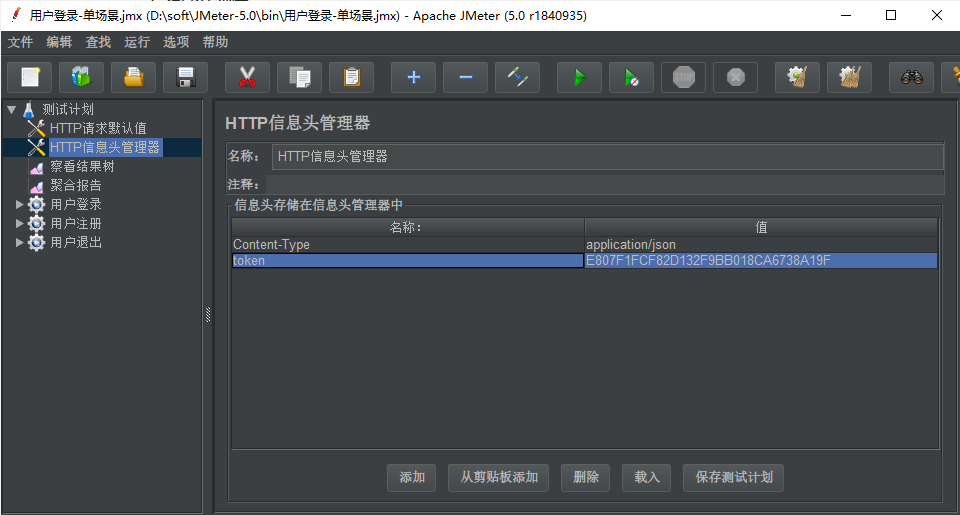Click the Clear broom icon

point(797,77)
